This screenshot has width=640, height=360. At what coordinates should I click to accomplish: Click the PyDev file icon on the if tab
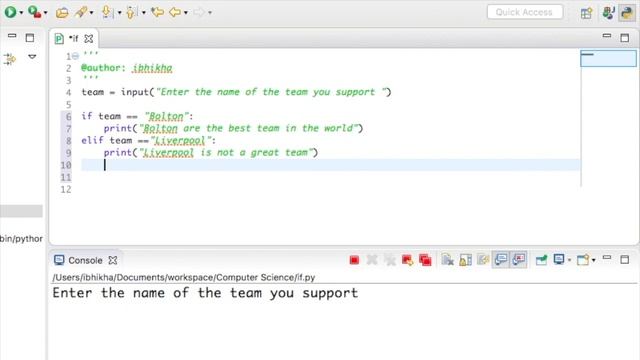pyautogui.click(x=59, y=39)
